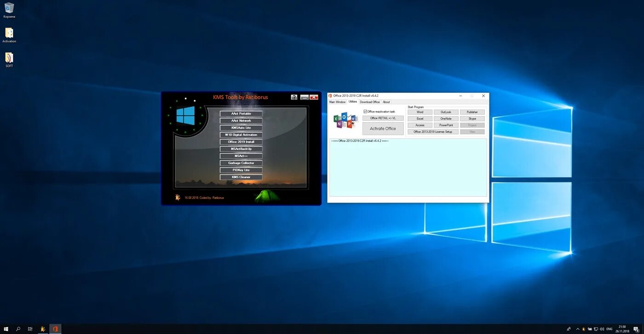Start Publisher from Start Program
Screen dimensions: 644x334
pos(472,112)
